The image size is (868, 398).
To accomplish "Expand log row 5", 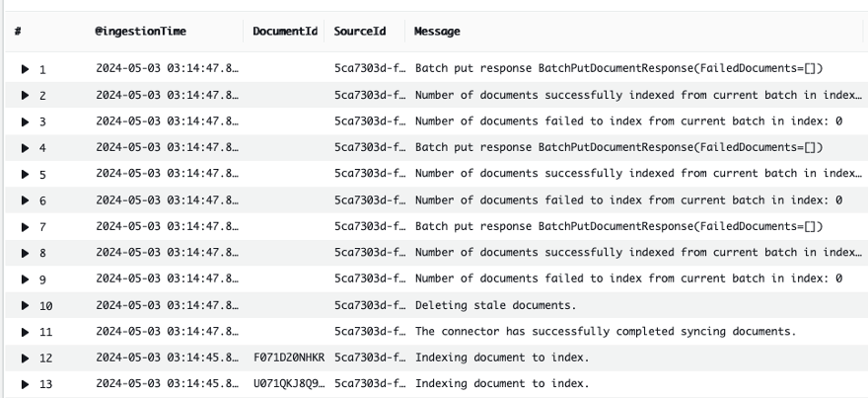I will point(26,175).
